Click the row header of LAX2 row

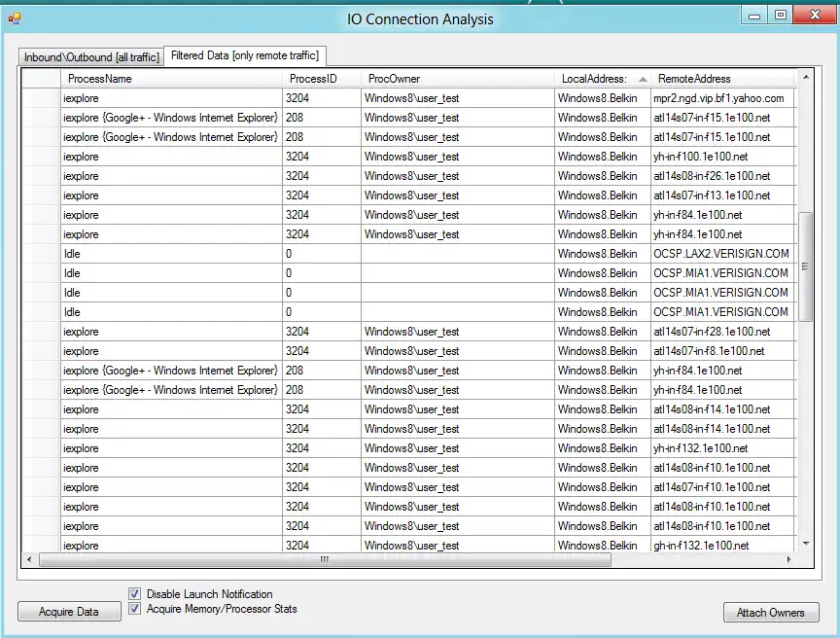pos(41,254)
